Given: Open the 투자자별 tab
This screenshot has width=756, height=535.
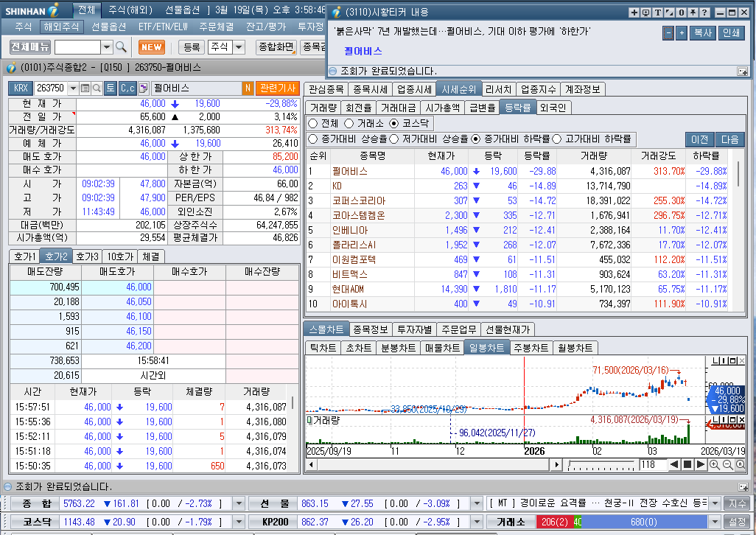Looking at the screenshot, I should pos(415,329).
